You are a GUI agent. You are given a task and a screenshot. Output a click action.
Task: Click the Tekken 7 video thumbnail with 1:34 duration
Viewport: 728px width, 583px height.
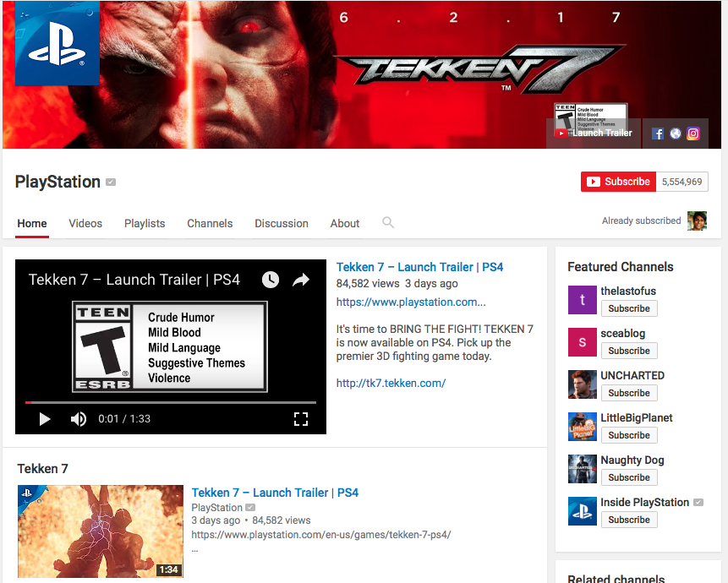[x=101, y=531]
